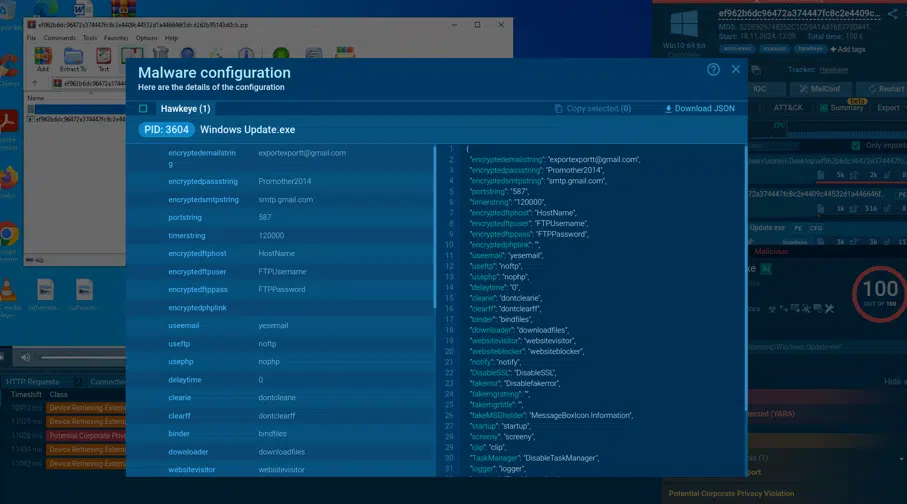
Task: Click the CFG badge on Update.exe
Action: [x=816, y=229]
